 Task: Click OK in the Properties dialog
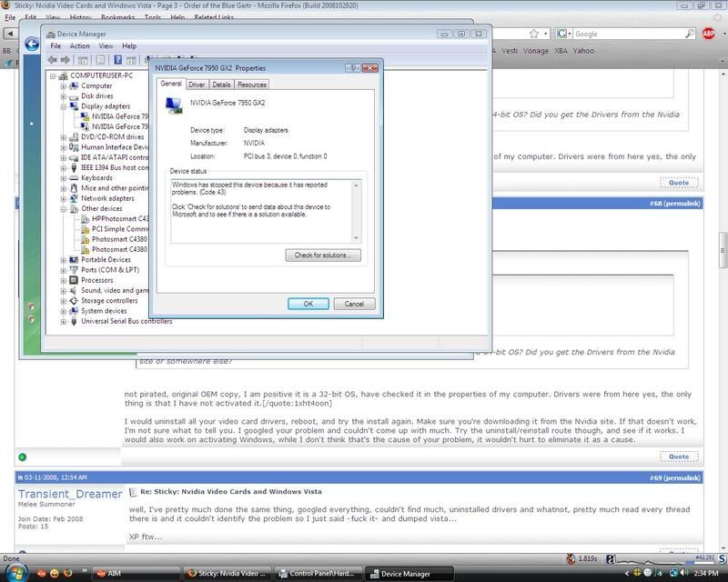point(308,304)
